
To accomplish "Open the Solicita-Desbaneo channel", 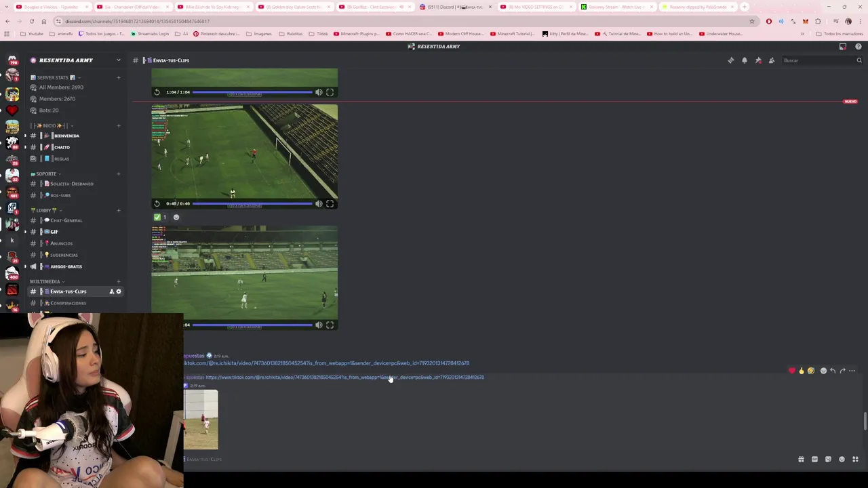I will (73, 184).
